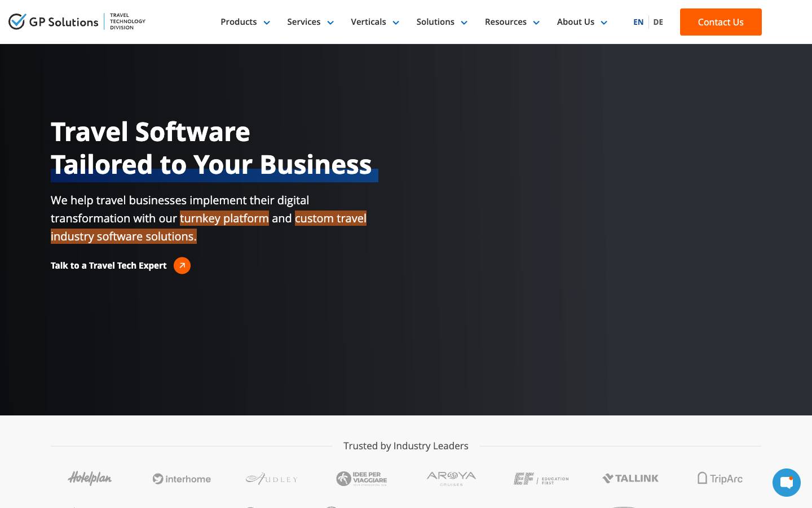This screenshot has height=508, width=812.
Task: Click the highlighted 'custom travel' text
Action: coord(330,218)
